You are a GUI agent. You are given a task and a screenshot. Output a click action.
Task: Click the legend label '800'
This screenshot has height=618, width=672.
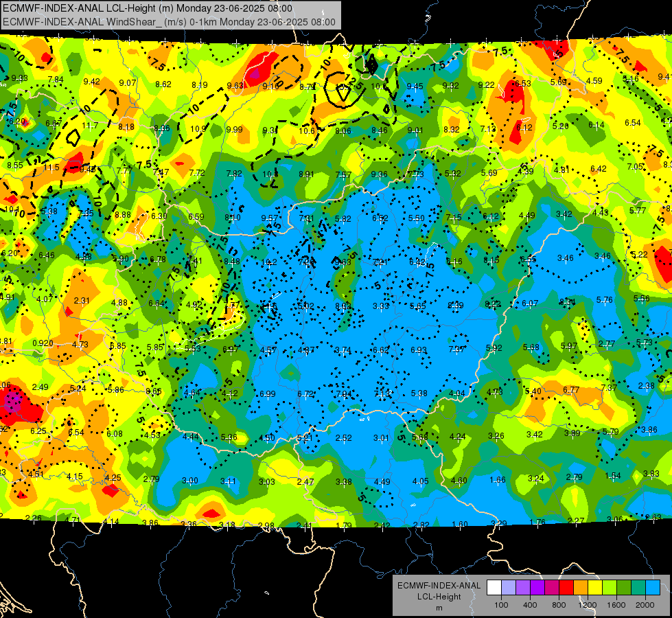coord(559,605)
